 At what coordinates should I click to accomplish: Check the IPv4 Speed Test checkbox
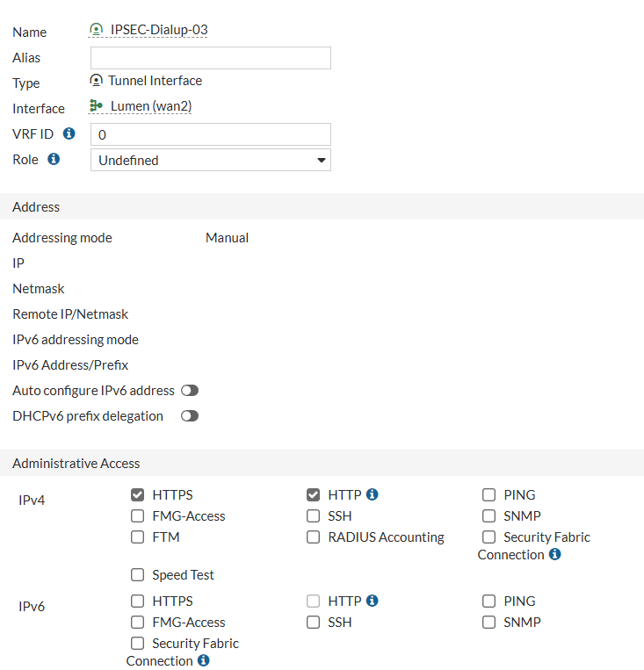coord(137,575)
